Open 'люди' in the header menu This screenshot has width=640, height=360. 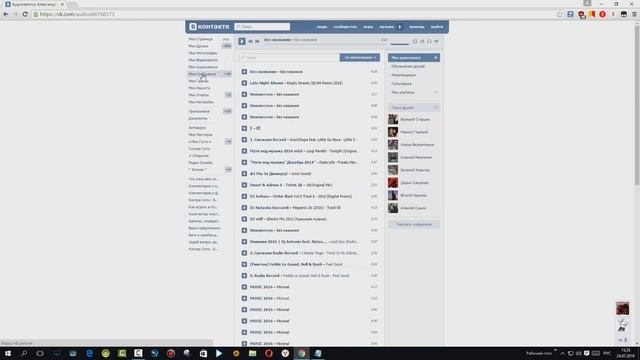click(322, 27)
